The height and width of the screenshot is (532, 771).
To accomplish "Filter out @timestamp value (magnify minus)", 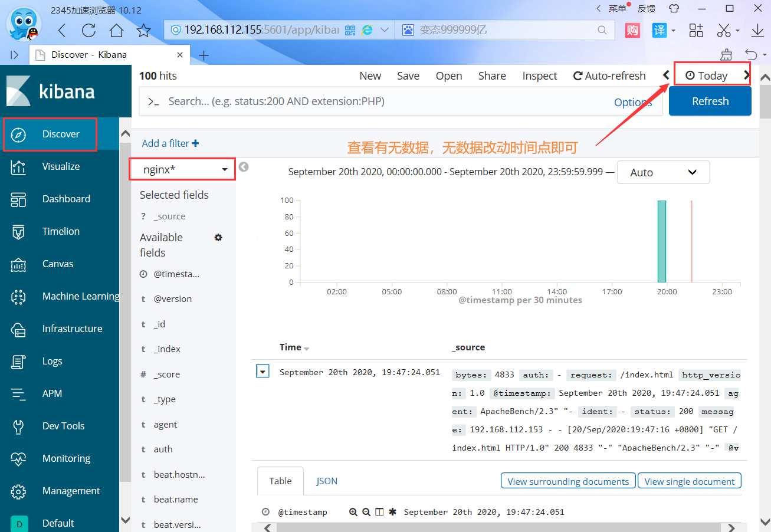I will (x=366, y=512).
